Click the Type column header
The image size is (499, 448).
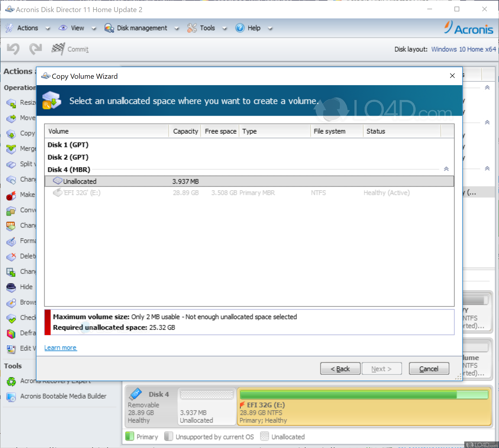275,131
